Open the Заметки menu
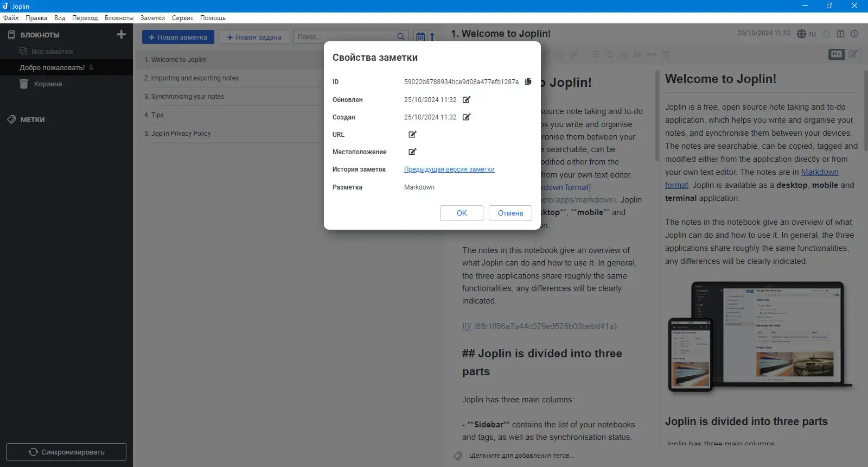Image resolution: width=868 pixels, height=467 pixels. tap(152, 18)
